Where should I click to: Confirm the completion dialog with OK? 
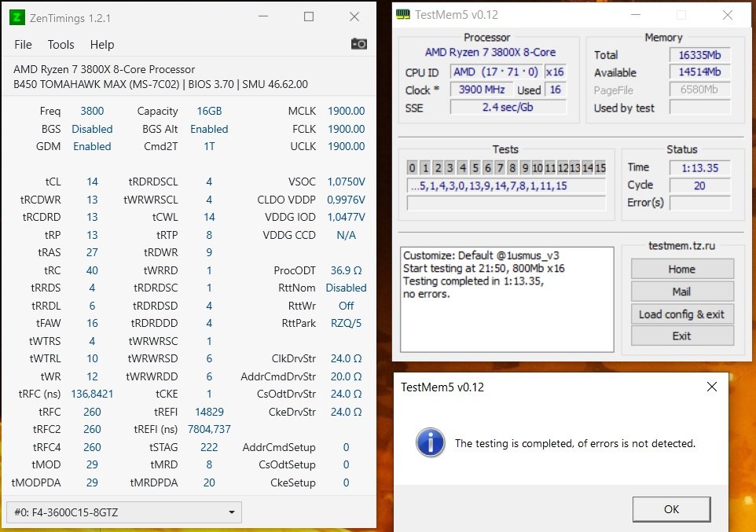point(671,509)
